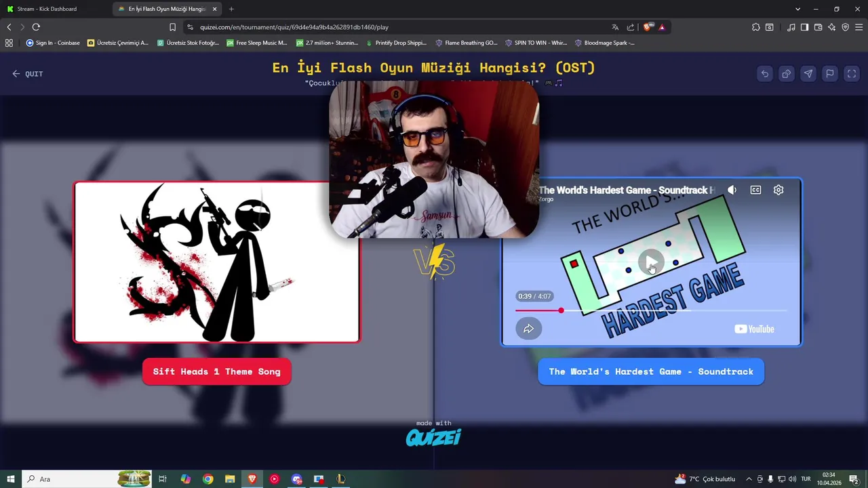The height and width of the screenshot is (488, 868).
Task: Select the Sift Heads stickman thumbnail
Action: point(216,262)
